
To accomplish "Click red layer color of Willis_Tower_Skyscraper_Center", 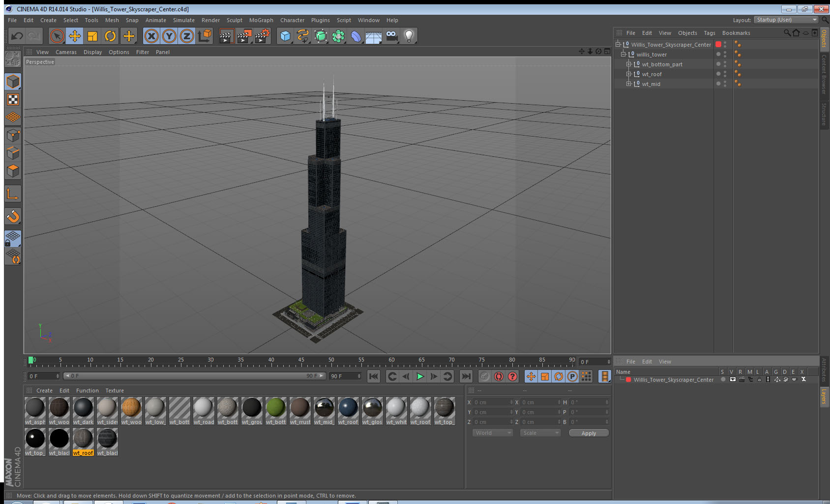I will [x=718, y=44].
